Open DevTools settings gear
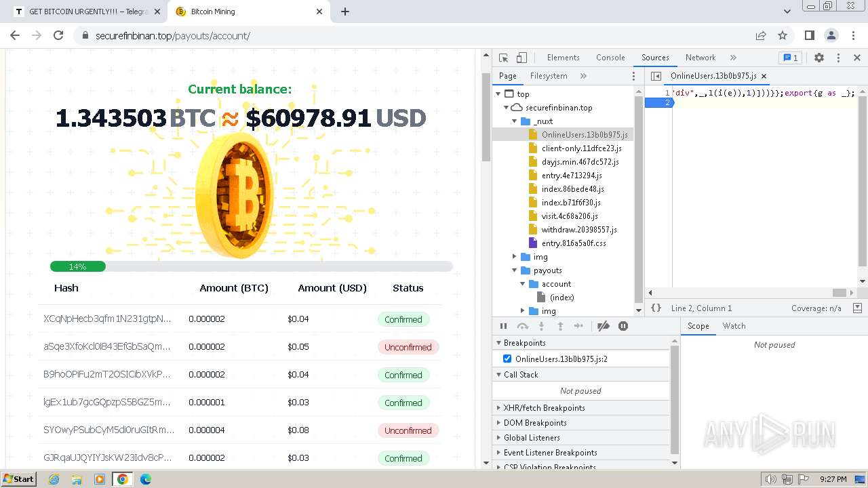Screen dimensions: 868x488 (819, 58)
